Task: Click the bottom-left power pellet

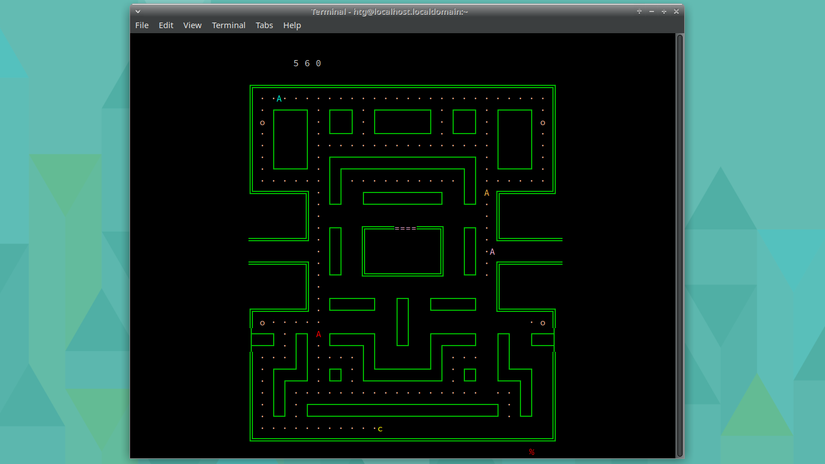Action: coord(263,323)
